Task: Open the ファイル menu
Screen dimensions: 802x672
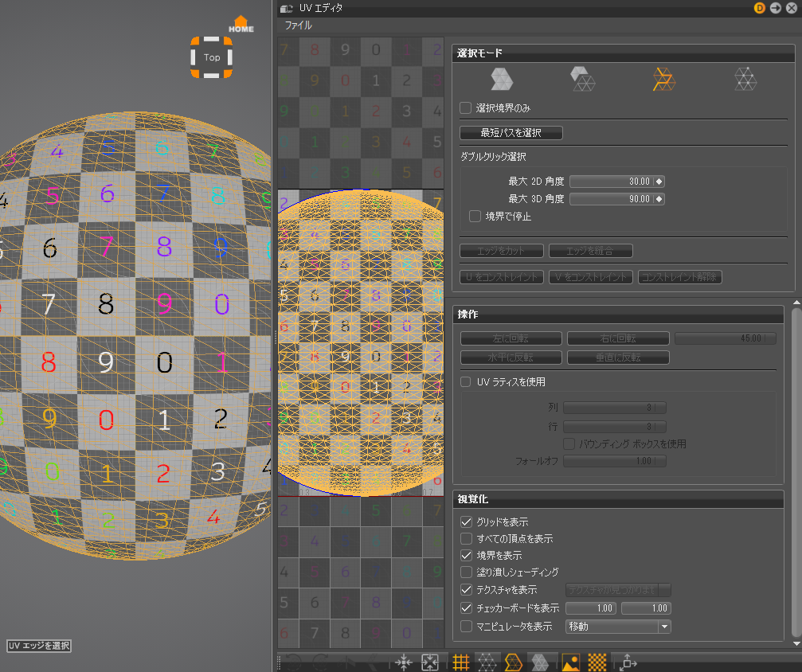Action: click(298, 25)
